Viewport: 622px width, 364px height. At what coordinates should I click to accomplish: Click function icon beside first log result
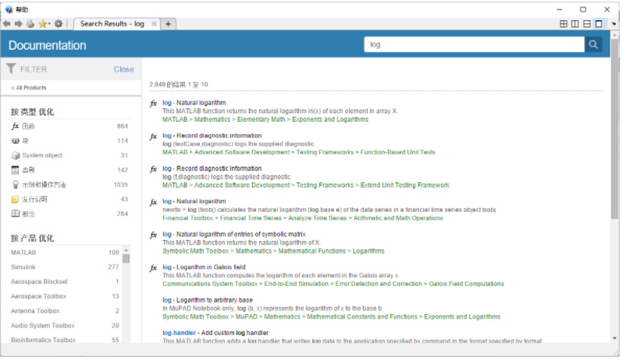(154, 104)
